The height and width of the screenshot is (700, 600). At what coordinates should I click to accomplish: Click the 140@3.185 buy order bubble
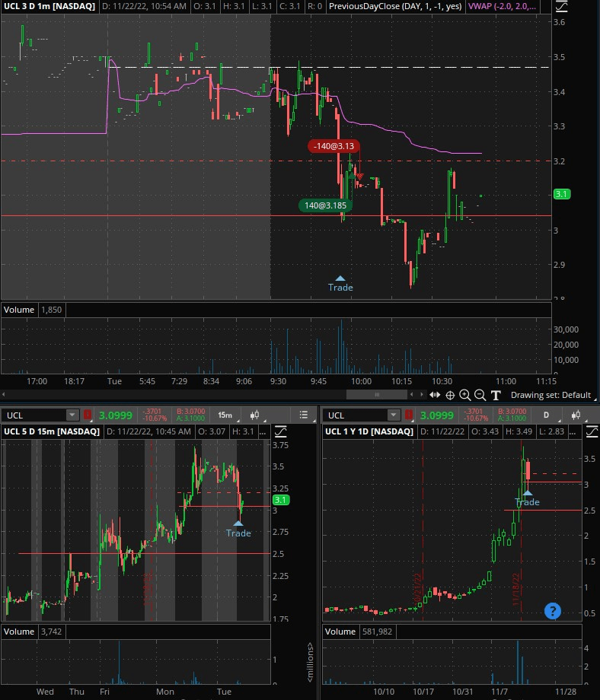pyautogui.click(x=325, y=205)
